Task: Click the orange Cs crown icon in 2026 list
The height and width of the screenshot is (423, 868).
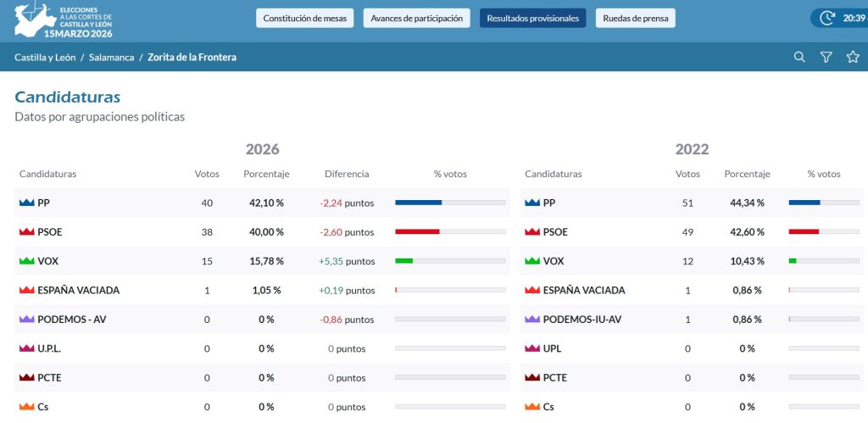Action: point(26,407)
